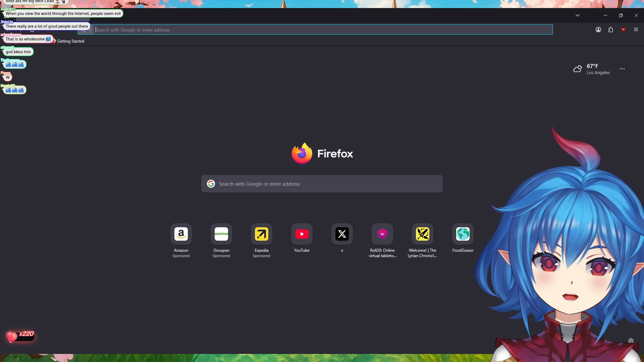Click the weather cloud icon
The width and height of the screenshot is (644, 362).
(578, 69)
